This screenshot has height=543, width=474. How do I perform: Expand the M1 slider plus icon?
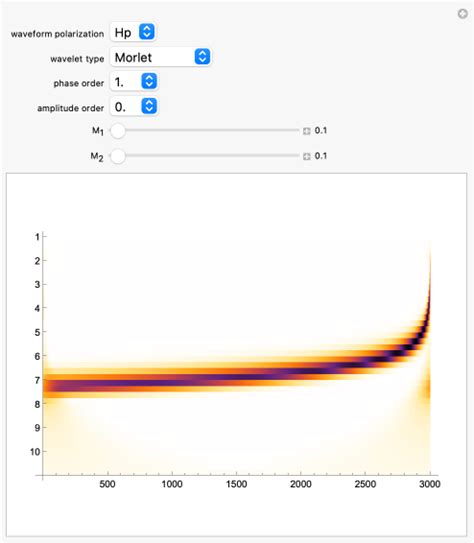tap(306, 131)
